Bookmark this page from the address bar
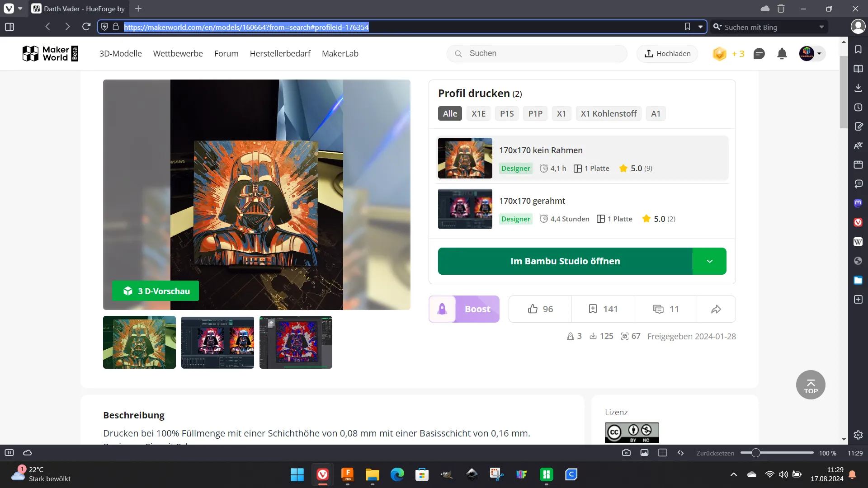Viewport: 868px width, 488px height. tap(688, 27)
